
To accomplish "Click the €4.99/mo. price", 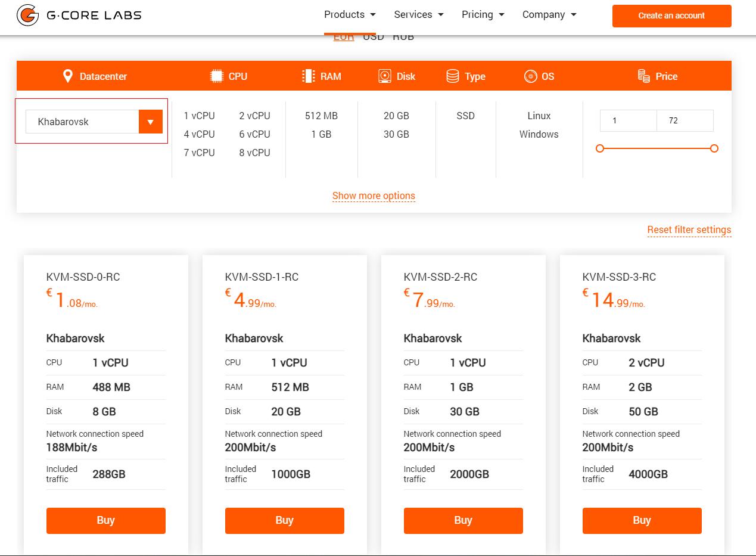I will [x=251, y=299].
